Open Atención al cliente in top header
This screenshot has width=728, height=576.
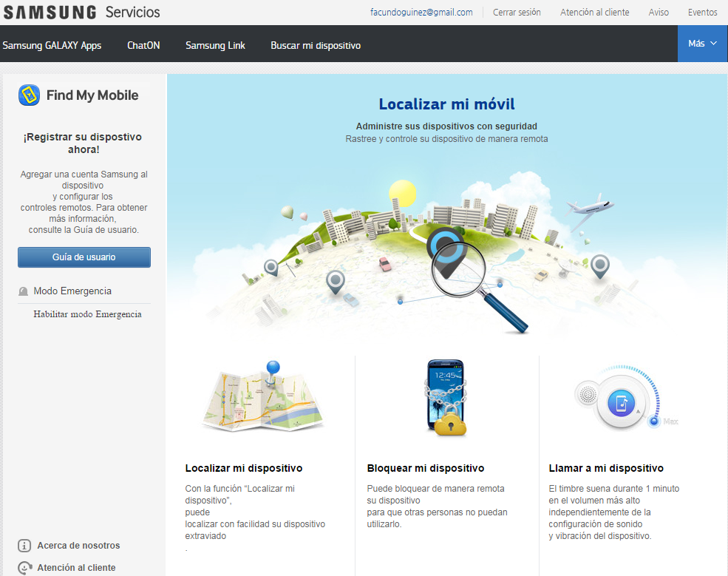click(x=595, y=13)
